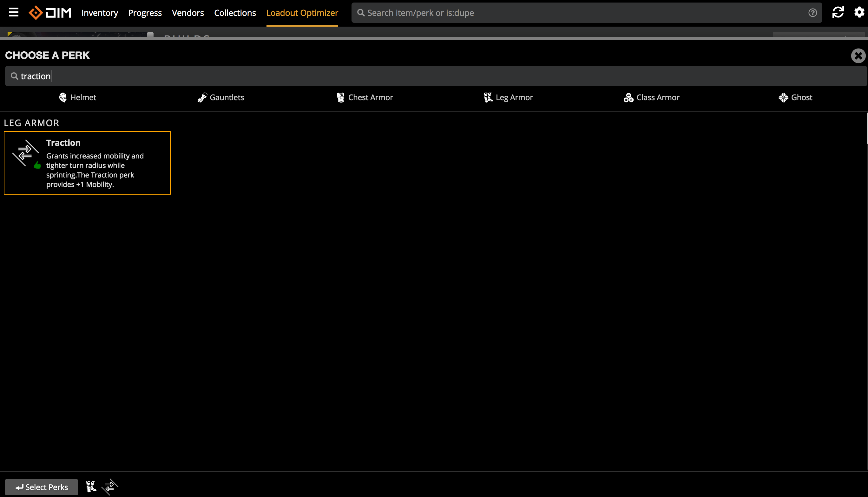Close the Choose a Perk dialog

point(858,56)
